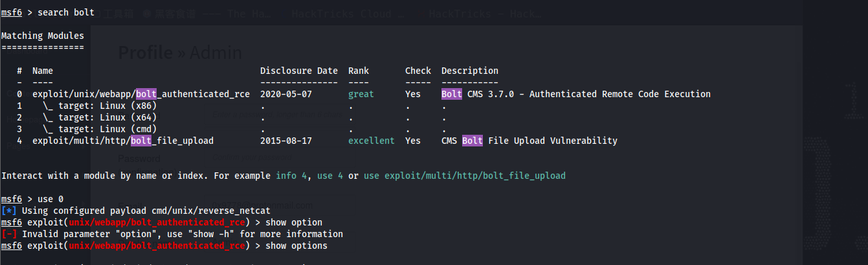Click the 'Name' column header

click(x=43, y=71)
